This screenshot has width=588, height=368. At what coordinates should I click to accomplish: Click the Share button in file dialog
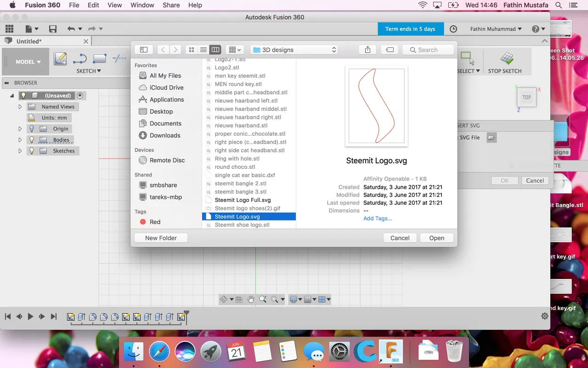pyautogui.click(x=367, y=50)
